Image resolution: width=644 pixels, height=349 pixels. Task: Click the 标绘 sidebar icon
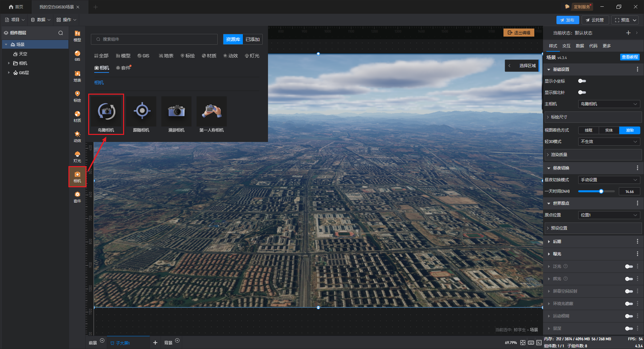77,96
